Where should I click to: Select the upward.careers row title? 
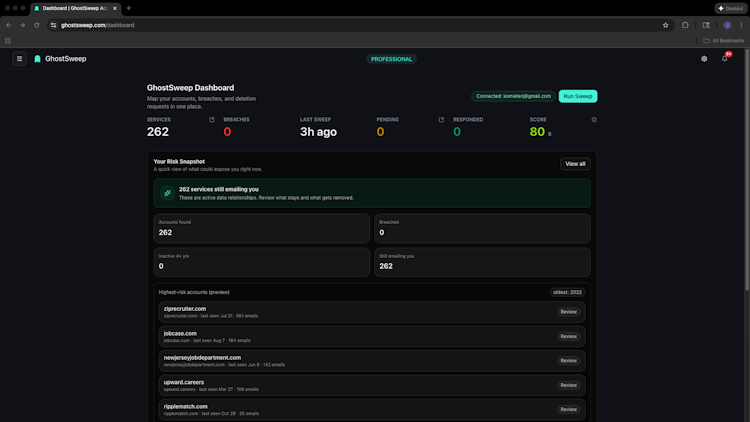184,382
